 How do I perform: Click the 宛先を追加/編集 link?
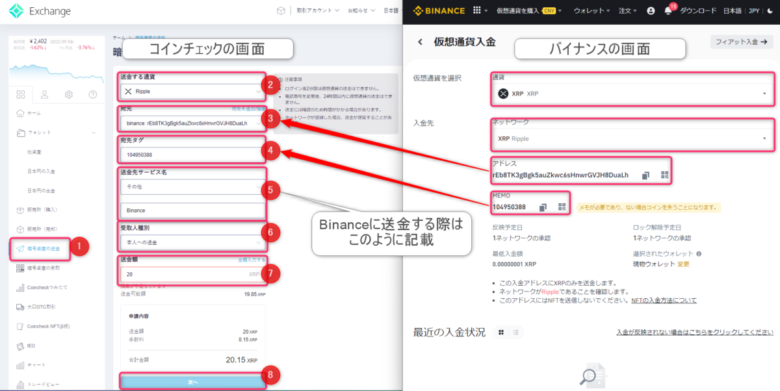pos(248,108)
